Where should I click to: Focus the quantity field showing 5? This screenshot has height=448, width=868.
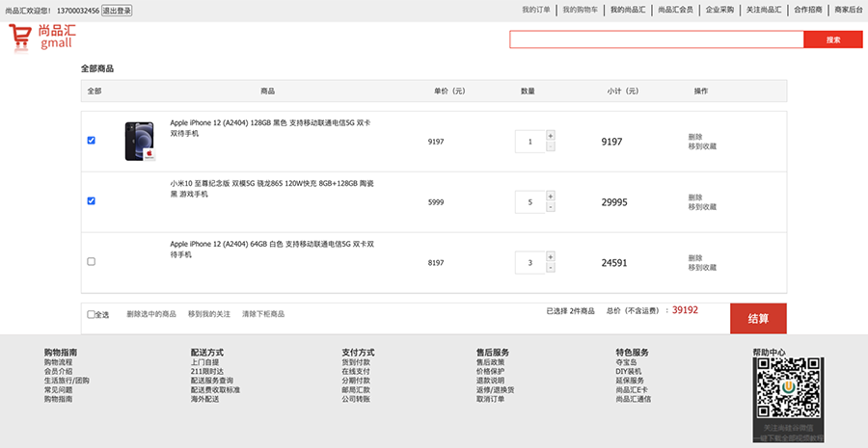529,202
